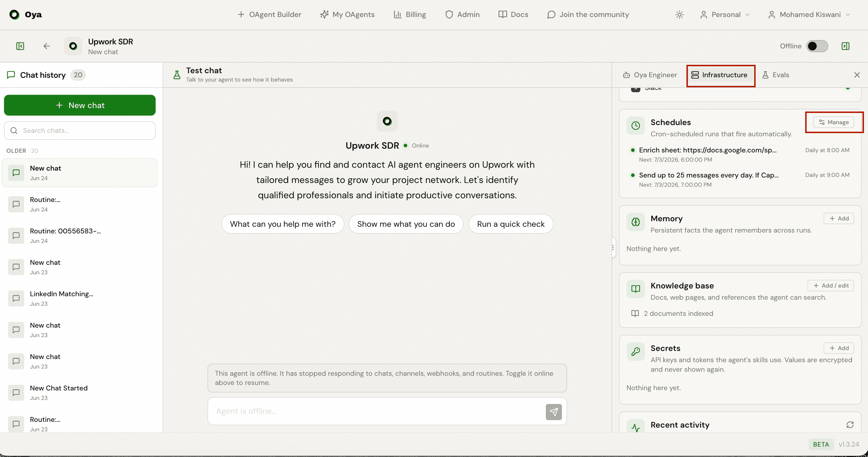This screenshot has height=457, width=868.
Task: Click the panel resize handle dots
Action: coord(613,248)
